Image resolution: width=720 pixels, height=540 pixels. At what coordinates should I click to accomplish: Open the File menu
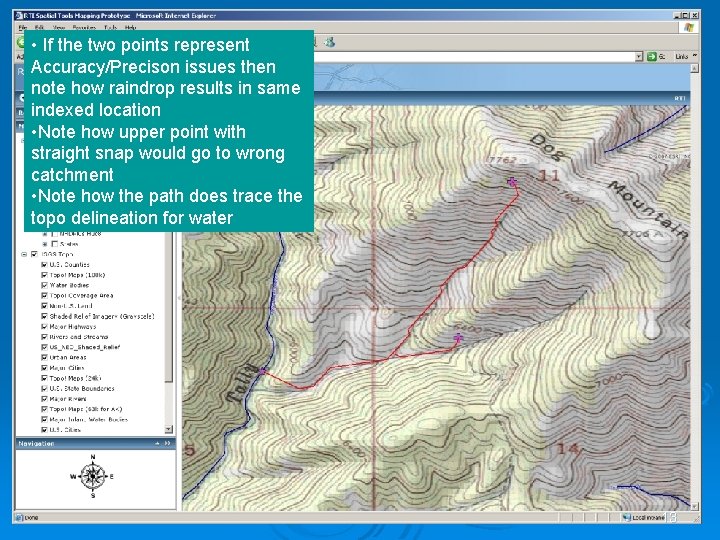[x=22, y=28]
